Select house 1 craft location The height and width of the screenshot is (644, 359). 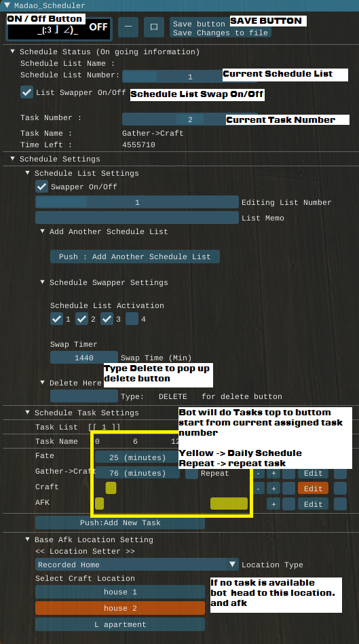[x=120, y=592]
